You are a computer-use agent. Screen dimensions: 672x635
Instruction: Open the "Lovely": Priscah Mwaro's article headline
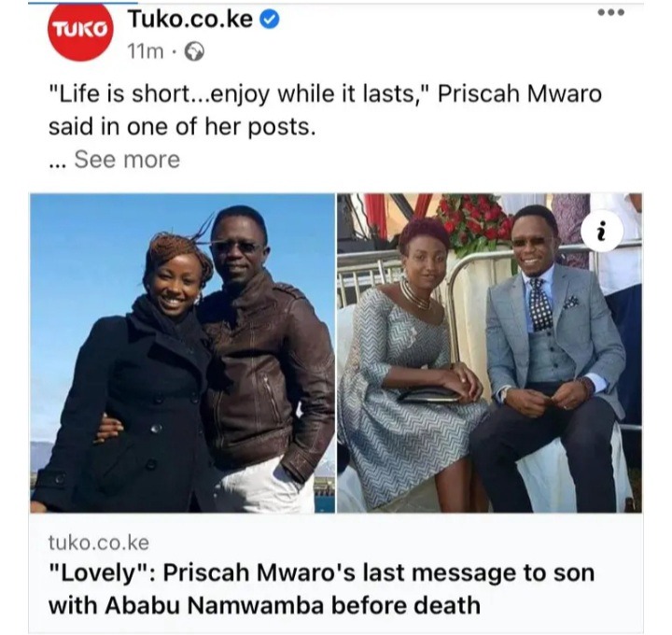point(321,588)
